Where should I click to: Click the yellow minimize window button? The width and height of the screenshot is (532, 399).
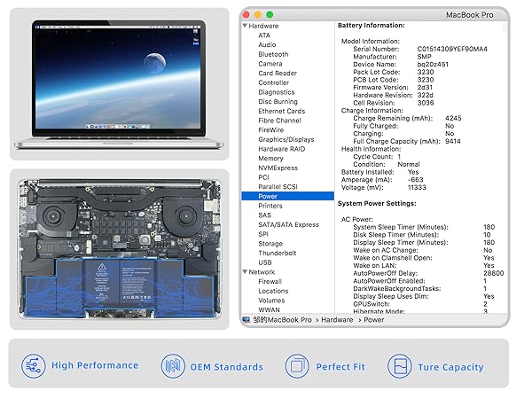(x=258, y=14)
